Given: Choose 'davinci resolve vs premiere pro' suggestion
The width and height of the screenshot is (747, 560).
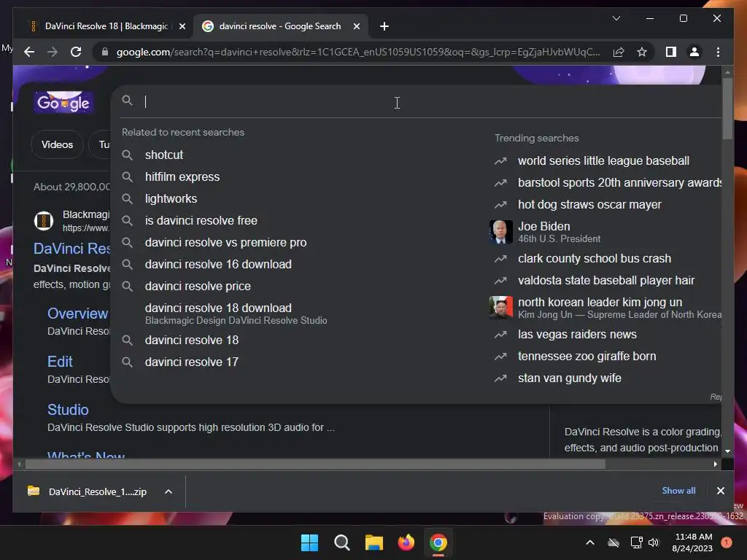Looking at the screenshot, I should tap(225, 242).
